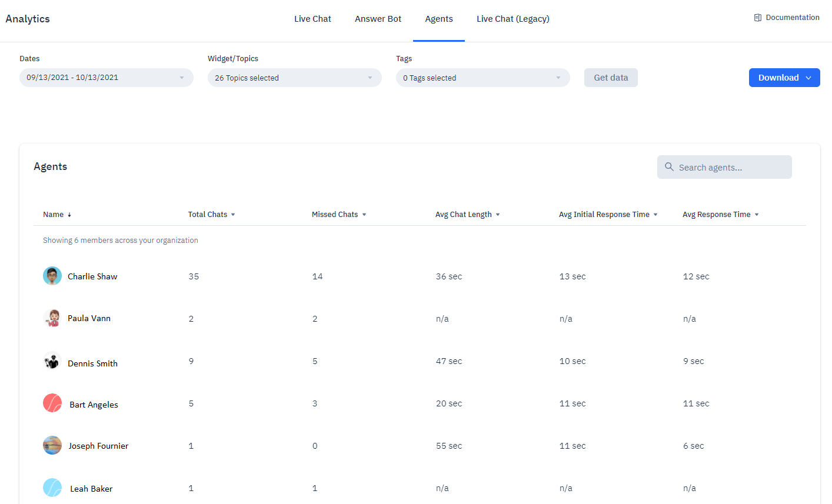832x504 pixels.
Task: Sort by Avg Response Time column
Action: click(x=721, y=215)
